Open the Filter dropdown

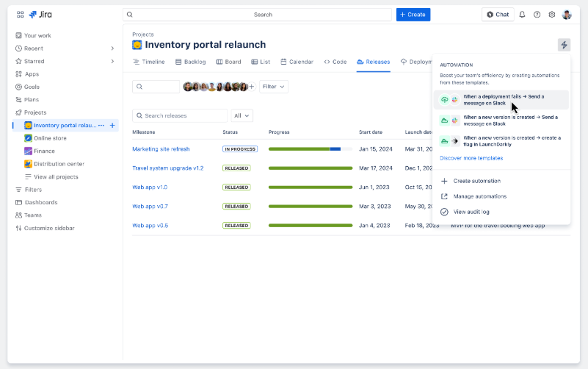point(273,87)
